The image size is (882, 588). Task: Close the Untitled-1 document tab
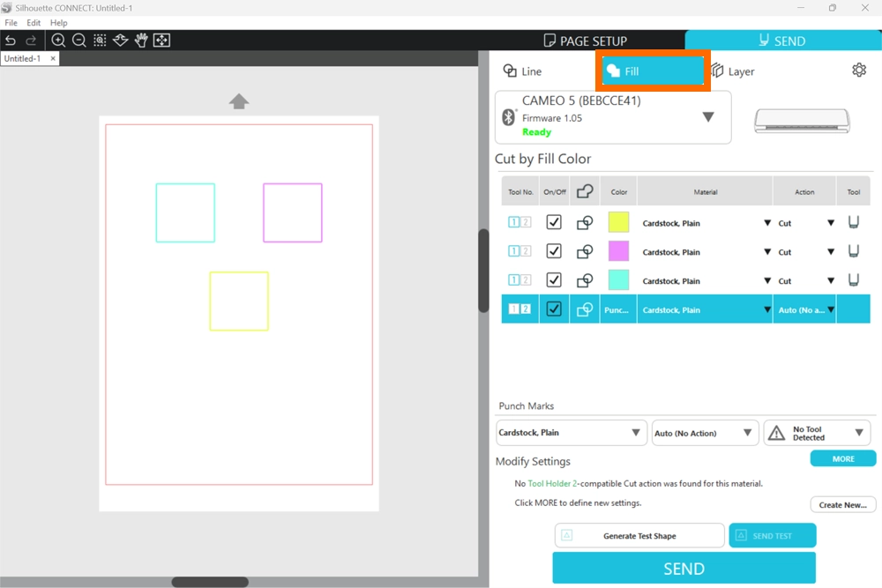[52, 59]
